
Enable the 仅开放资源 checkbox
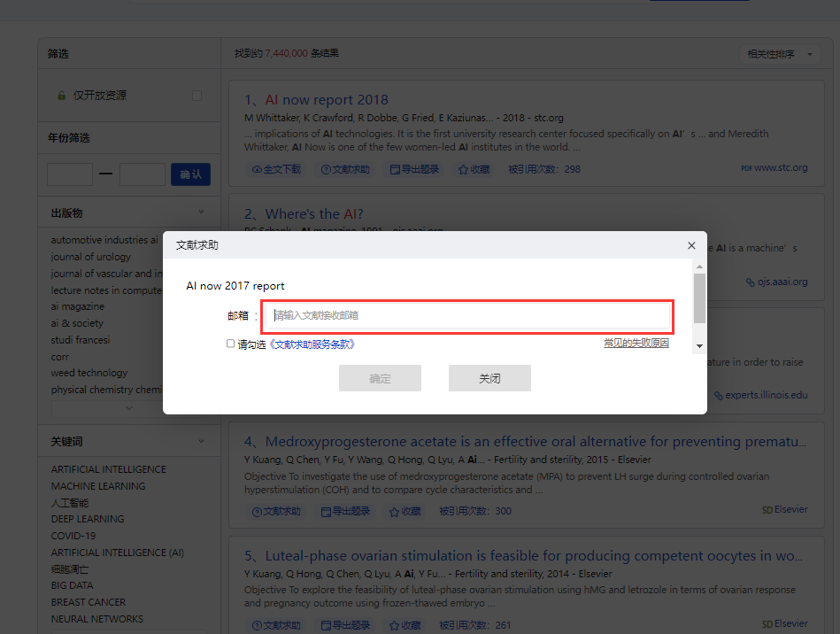click(x=197, y=96)
